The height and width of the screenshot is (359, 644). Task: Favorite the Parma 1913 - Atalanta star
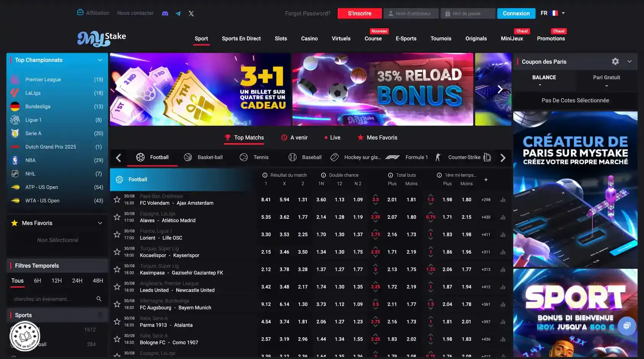[117, 322]
